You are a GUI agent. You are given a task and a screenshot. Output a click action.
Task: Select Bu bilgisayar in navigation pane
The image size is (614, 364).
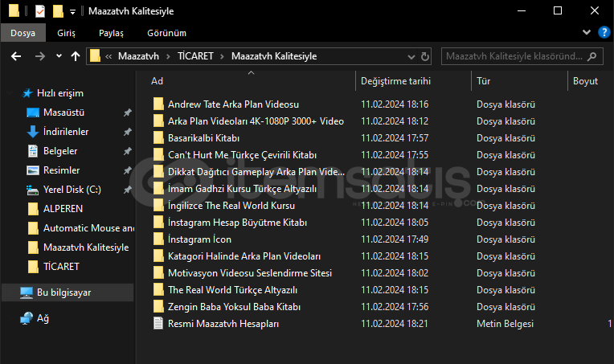point(63,292)
